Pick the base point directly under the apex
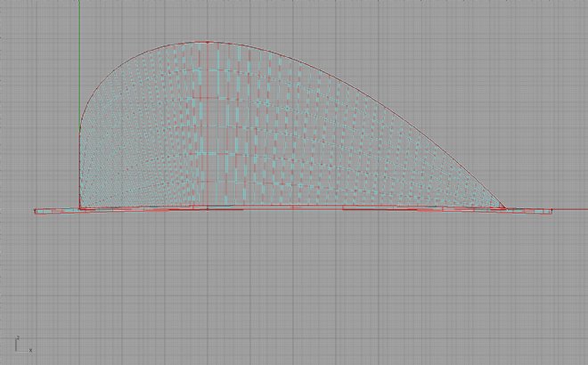The height and width of the screenshot is (365, 588). click(x=208, y=208)
